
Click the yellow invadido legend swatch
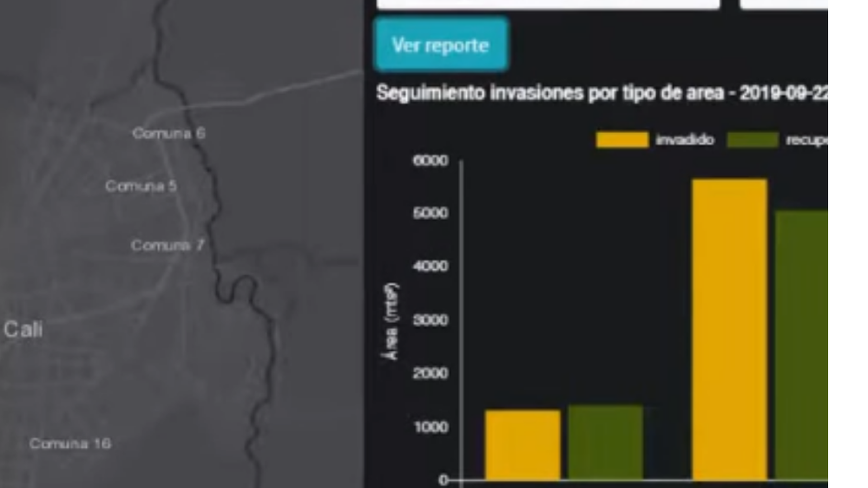click(623, 139)
